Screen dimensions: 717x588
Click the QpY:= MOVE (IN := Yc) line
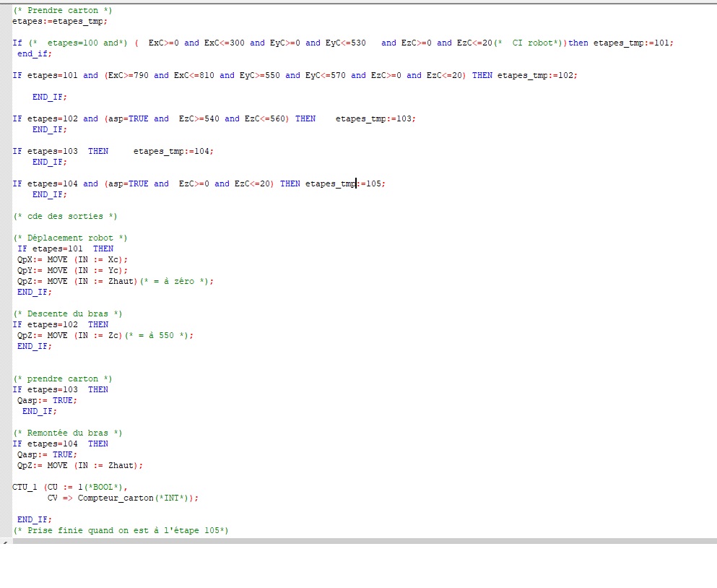(72, 271)
